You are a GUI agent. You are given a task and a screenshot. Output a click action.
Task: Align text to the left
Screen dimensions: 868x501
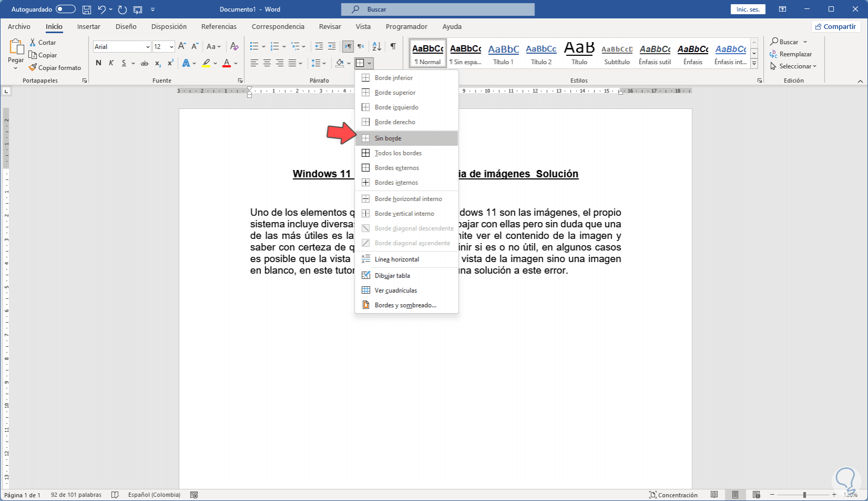[x=254, y=63]
